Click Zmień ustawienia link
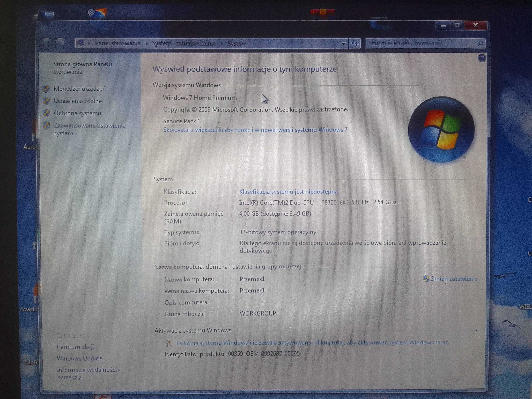This screenshot has width=532, height=399. point(454,279)
